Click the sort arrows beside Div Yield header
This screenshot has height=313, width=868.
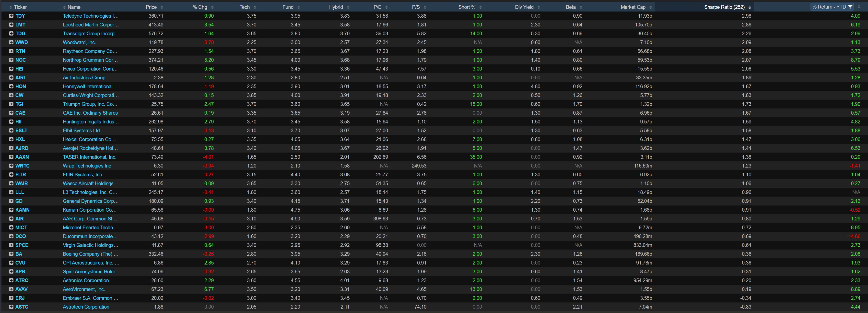click(539, 7)
